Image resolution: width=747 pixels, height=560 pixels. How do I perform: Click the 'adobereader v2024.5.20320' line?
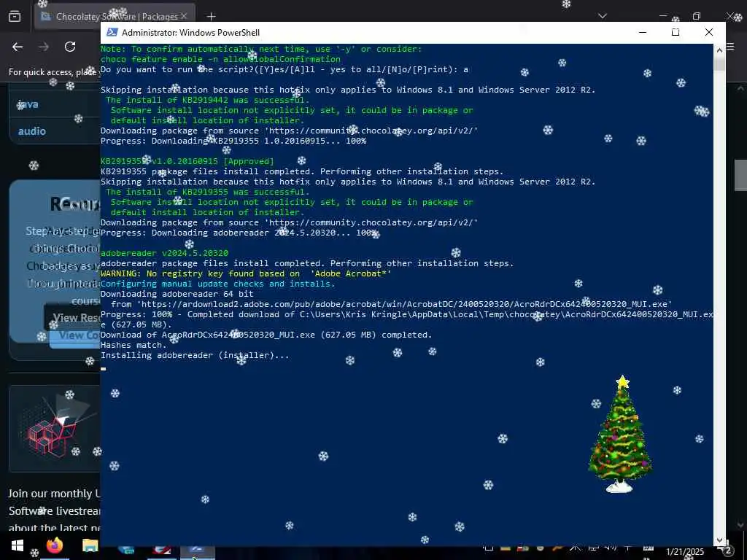pyautogui.click(x=164, y=253)
